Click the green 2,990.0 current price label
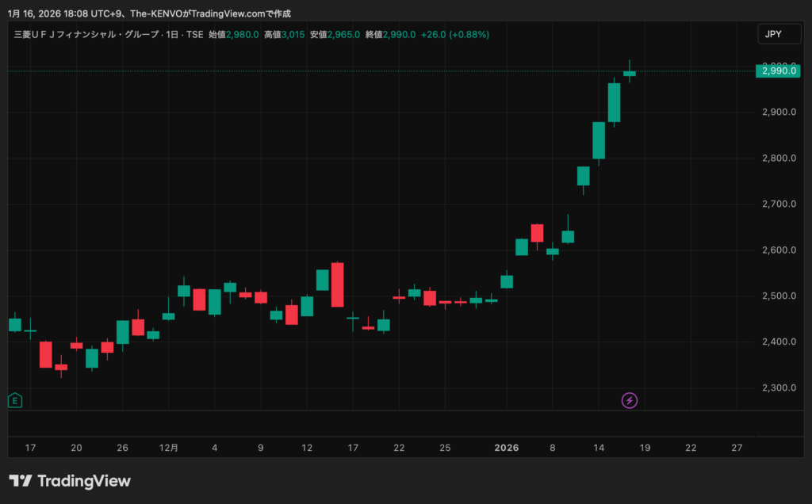Screen dimensions: 812x504 777,71
